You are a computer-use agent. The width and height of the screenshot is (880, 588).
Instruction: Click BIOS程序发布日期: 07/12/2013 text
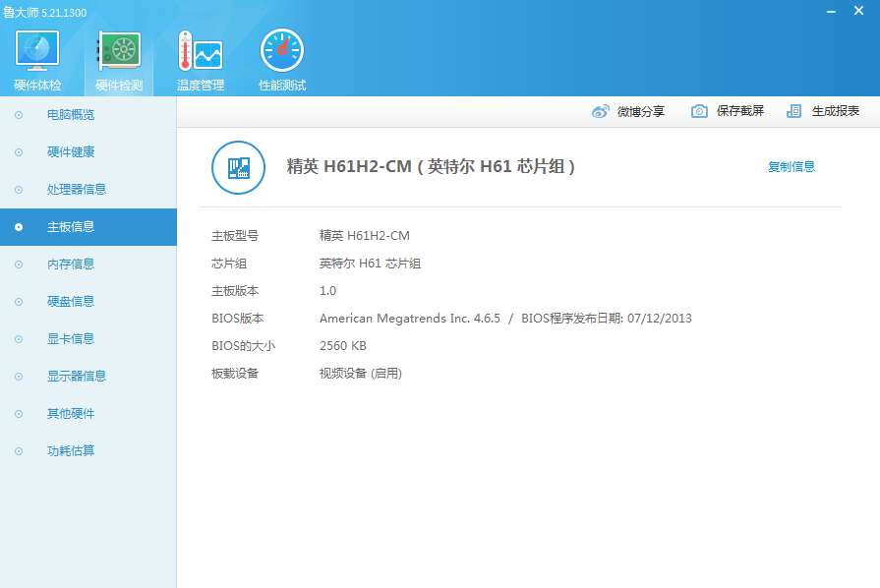click(x=606, y=319)
